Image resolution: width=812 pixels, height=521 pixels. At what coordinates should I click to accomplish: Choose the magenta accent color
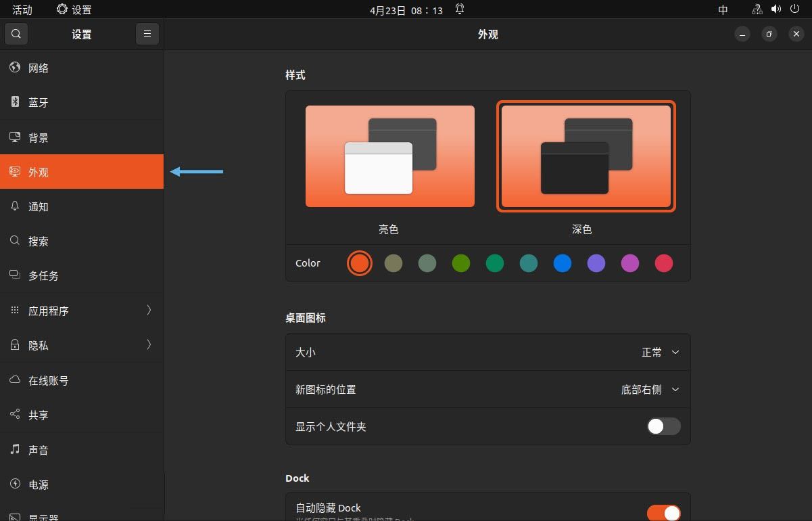[630, 263]
